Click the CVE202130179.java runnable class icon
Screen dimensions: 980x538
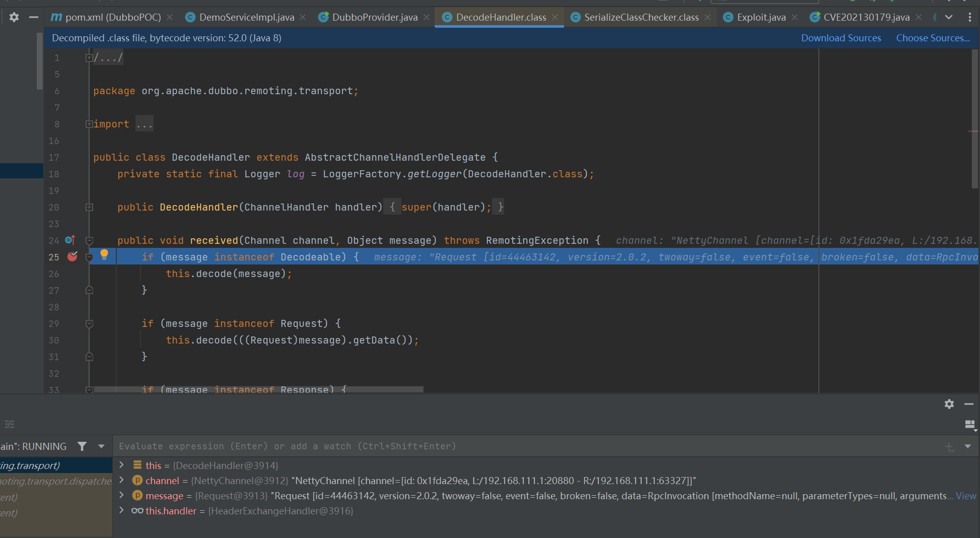[x=815, y=17]
